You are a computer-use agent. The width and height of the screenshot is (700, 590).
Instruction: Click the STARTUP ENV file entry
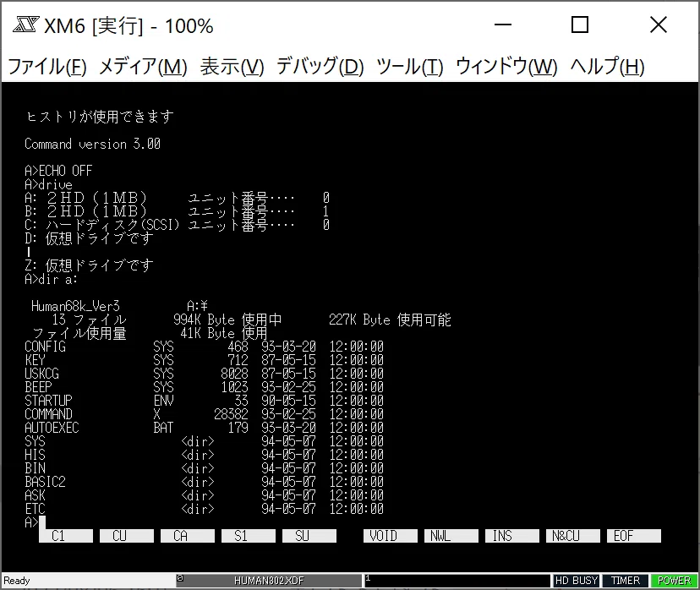point(204,401)
